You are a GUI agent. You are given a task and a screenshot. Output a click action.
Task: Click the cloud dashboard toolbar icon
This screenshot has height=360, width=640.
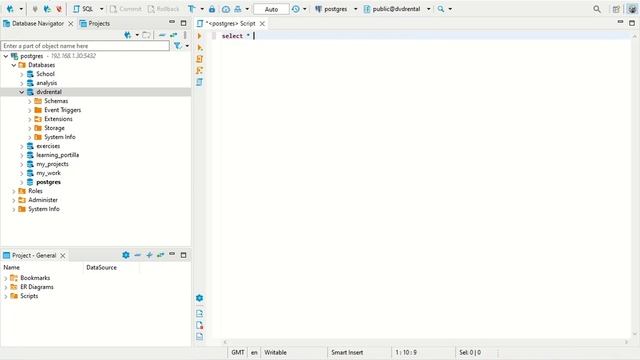[226, 9]
